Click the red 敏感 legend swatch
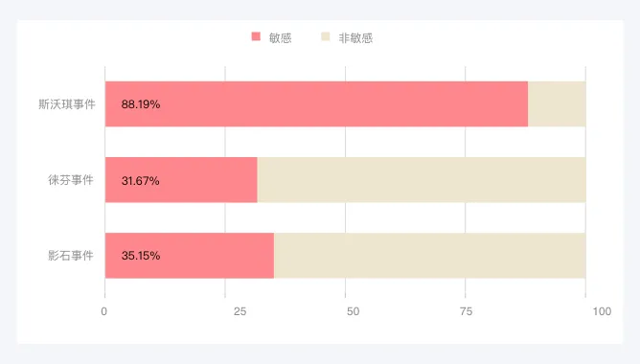The height and width of the screenshot is (364, 640). [x=256, y=36]
